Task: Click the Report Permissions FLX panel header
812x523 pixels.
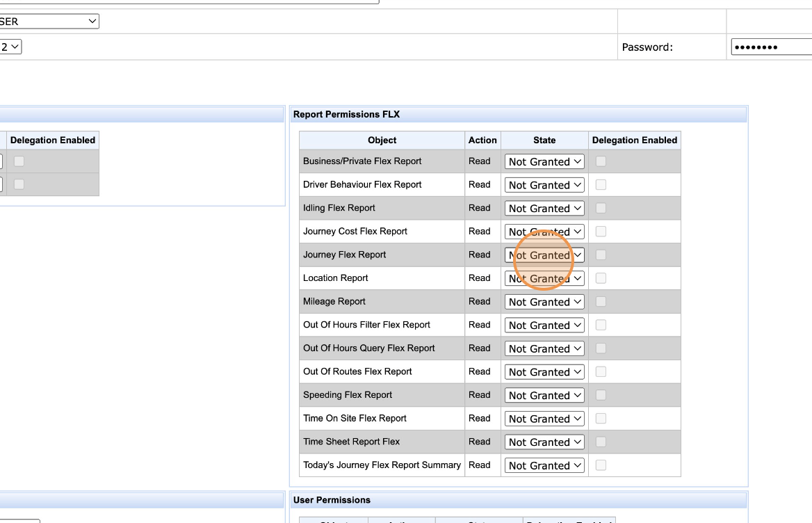Action: 519,115
